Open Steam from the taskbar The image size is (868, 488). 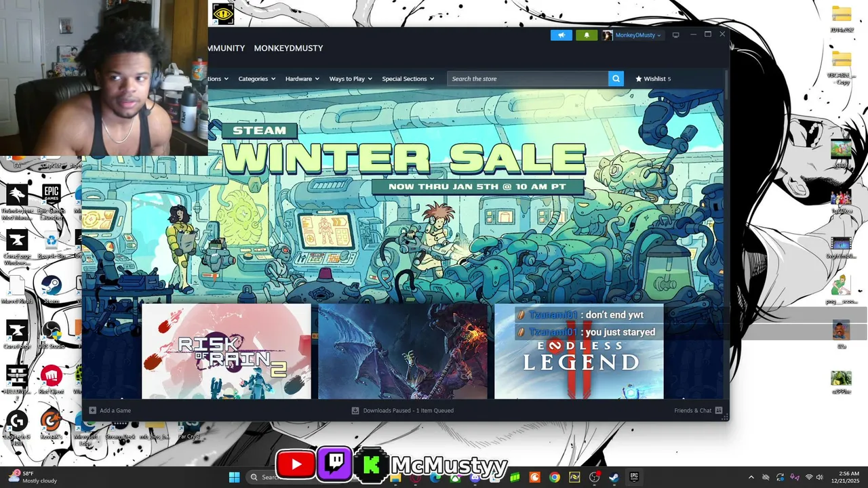tap(614, 477)
